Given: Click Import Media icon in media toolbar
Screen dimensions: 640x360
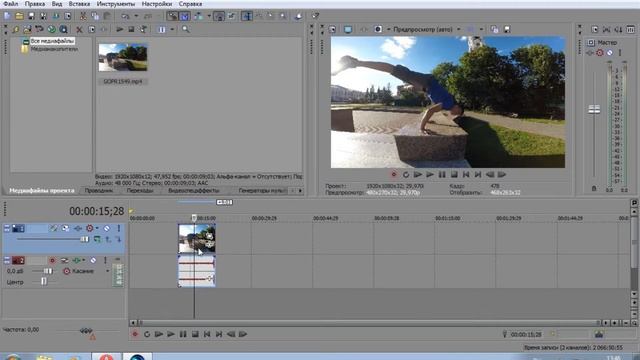Looking at the screenshot, I should click(x=27, y=29).
